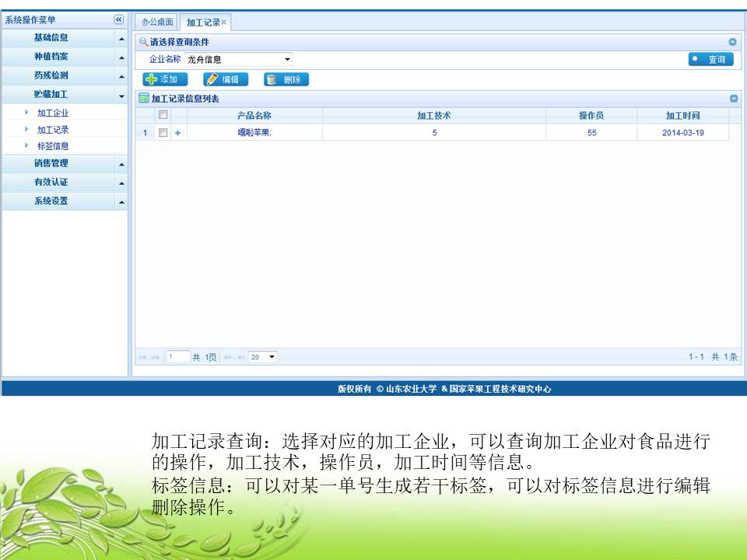Go to last page icon in pager

pos(241,357)
